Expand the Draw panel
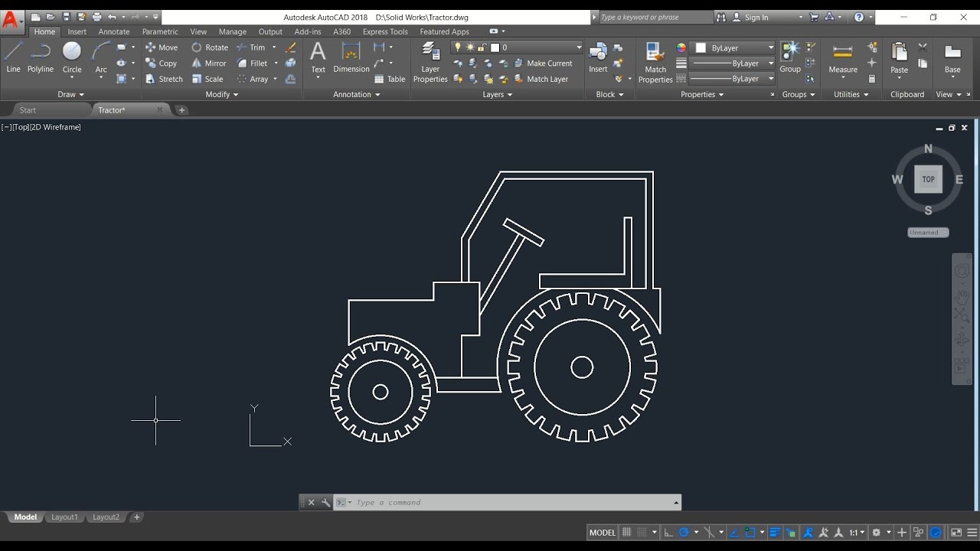Screen dimensions: 980x551 (x=71, y=95)
